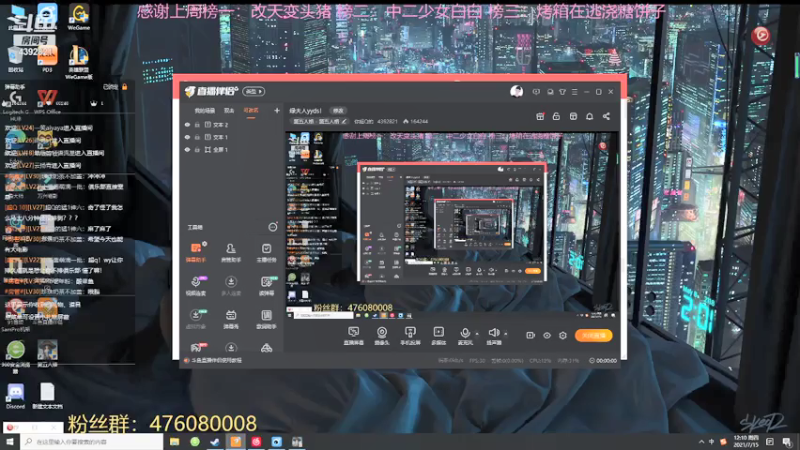Open the 主播任务 tool icon
Viewport: 800px width, 450px height.
[266, 252]
